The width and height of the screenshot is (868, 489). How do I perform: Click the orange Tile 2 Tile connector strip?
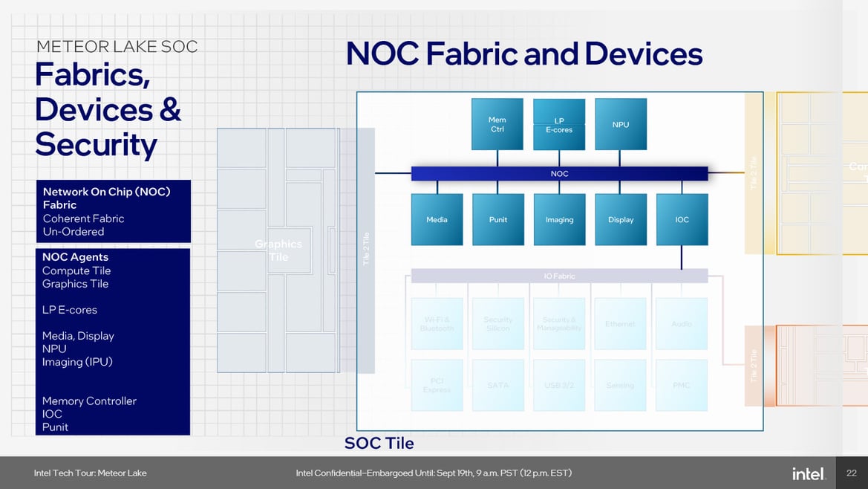coord(754,366)
